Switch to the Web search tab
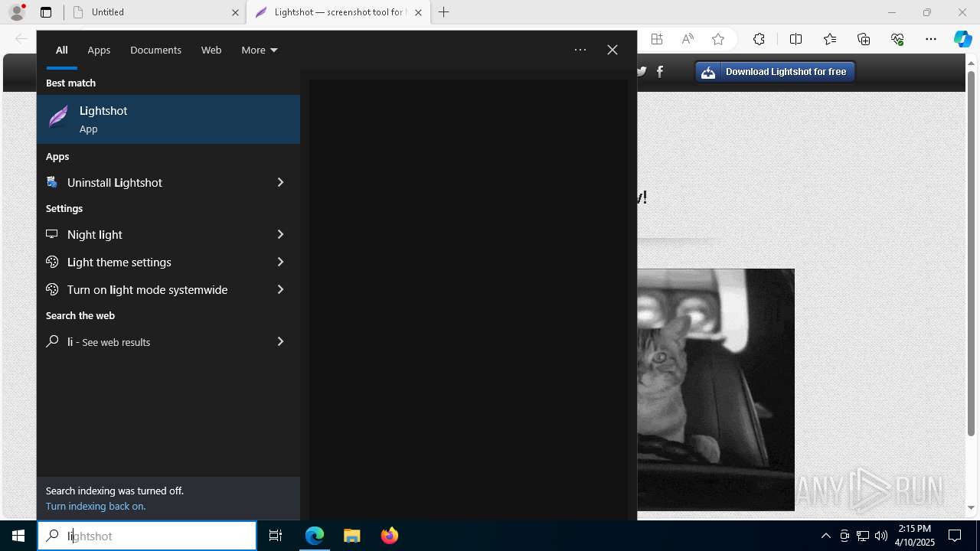 211,50
